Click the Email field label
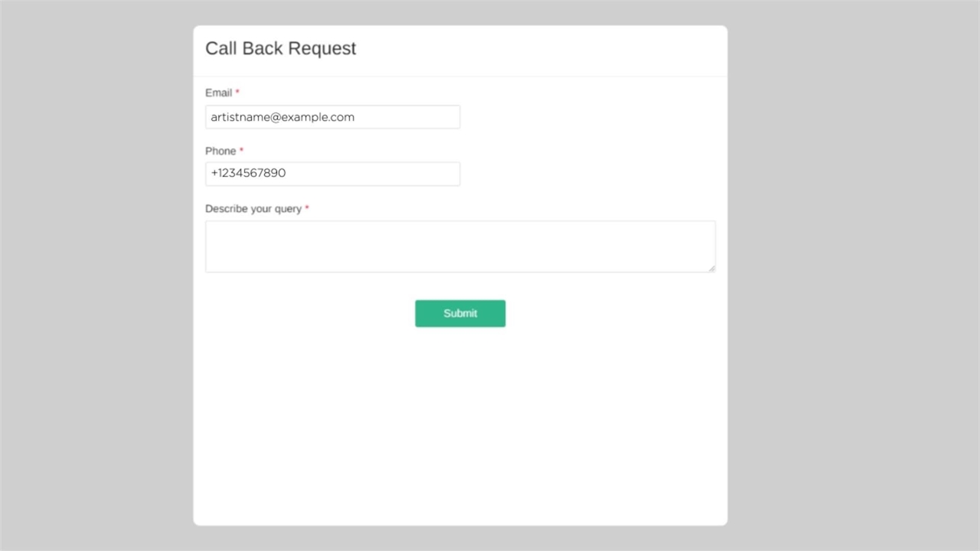Viewport: 980px width, 551px height. coord(218,93)
